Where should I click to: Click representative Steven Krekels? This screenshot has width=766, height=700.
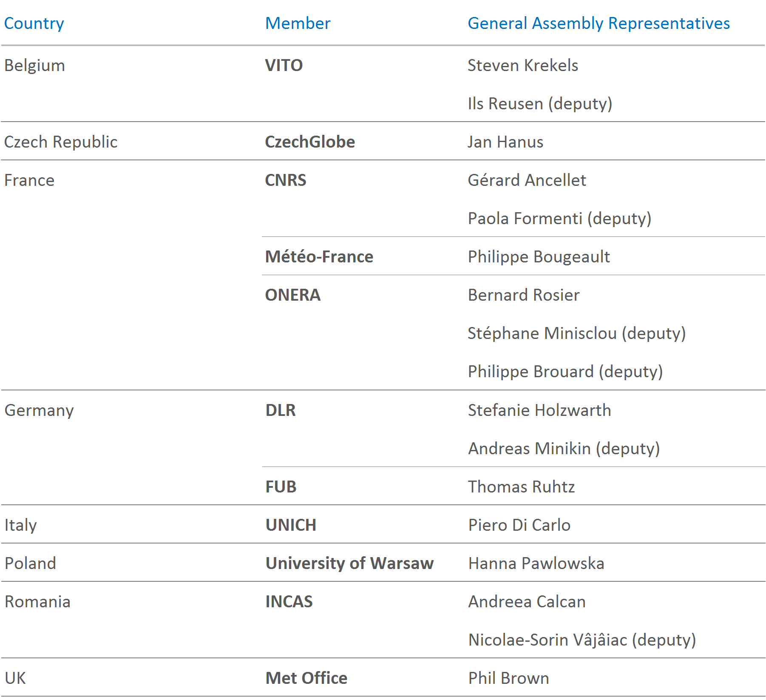point(523,65)
